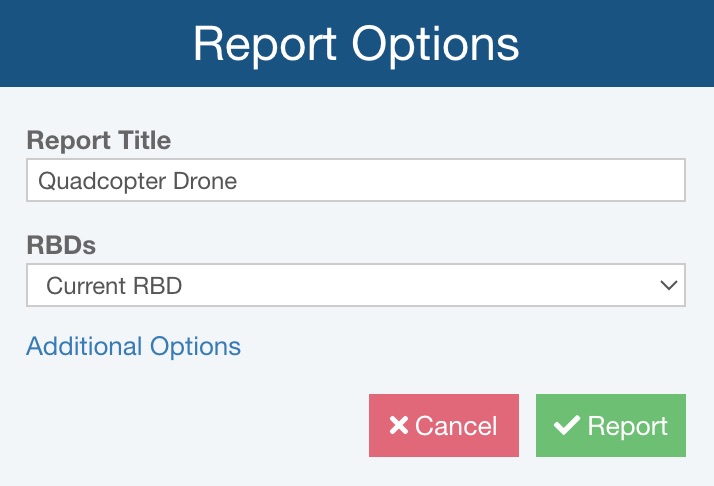Click the 'Report Options' dialog heading
The width and height of the screenshot is (714, 486).
tap(356, 44)
